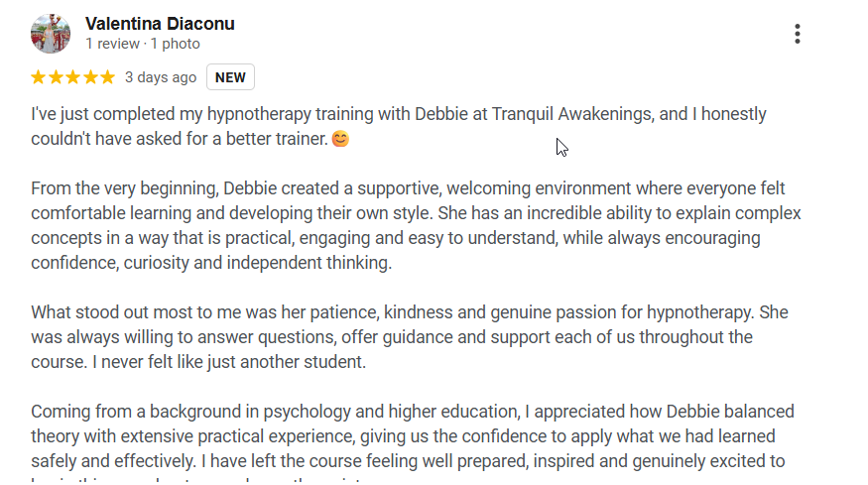
Task: Click the middle gold rating star
Action: click(x=72, y=77)
